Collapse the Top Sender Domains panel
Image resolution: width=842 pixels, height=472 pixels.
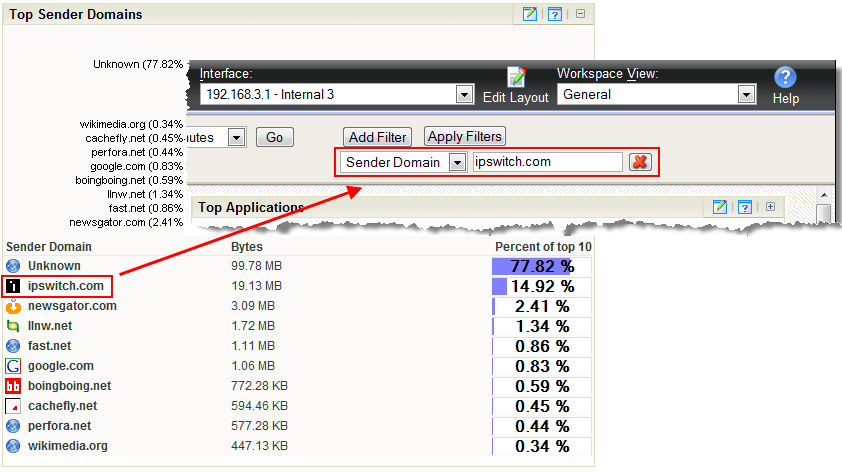click(x=580, y=14)
